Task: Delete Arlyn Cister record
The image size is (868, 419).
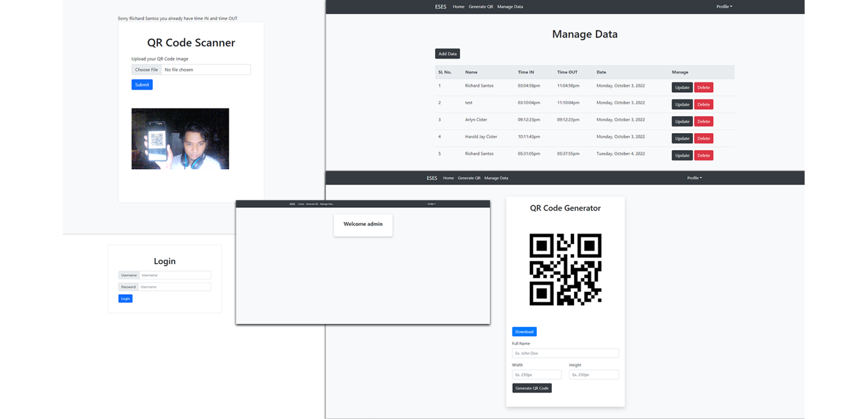Action: click(x=703, y=121)
